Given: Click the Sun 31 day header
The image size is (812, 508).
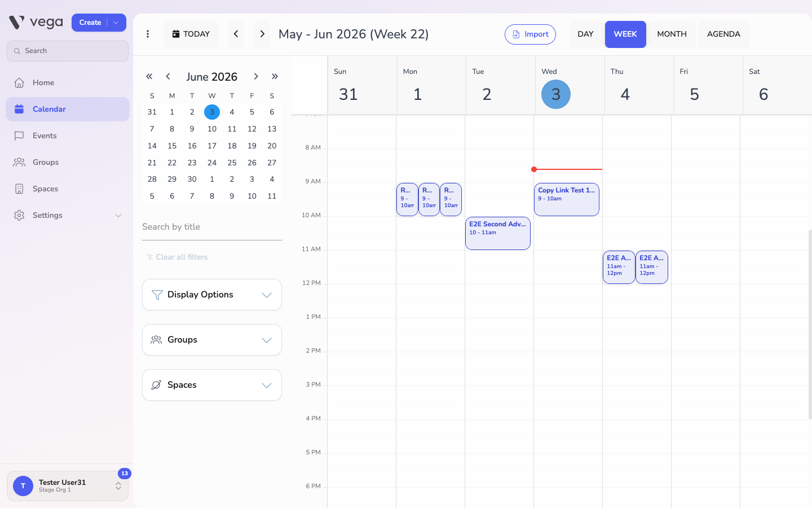Looking at the screenshot, I should 362,85.
